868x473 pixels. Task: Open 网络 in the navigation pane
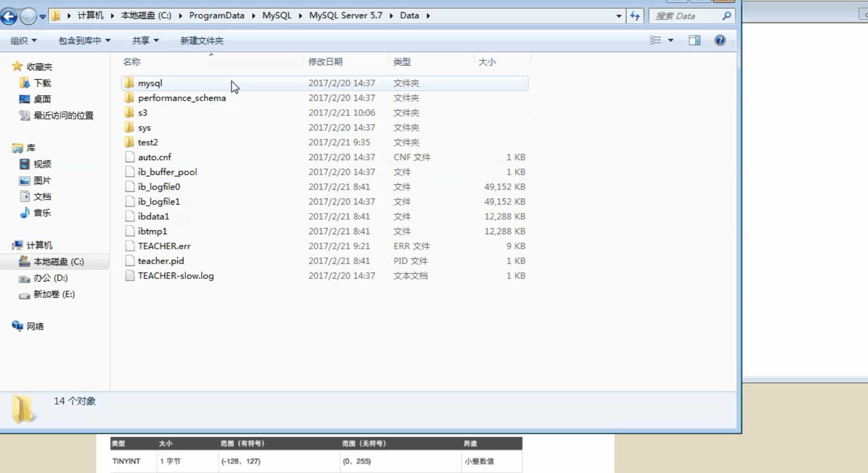[x=35, y=326]
